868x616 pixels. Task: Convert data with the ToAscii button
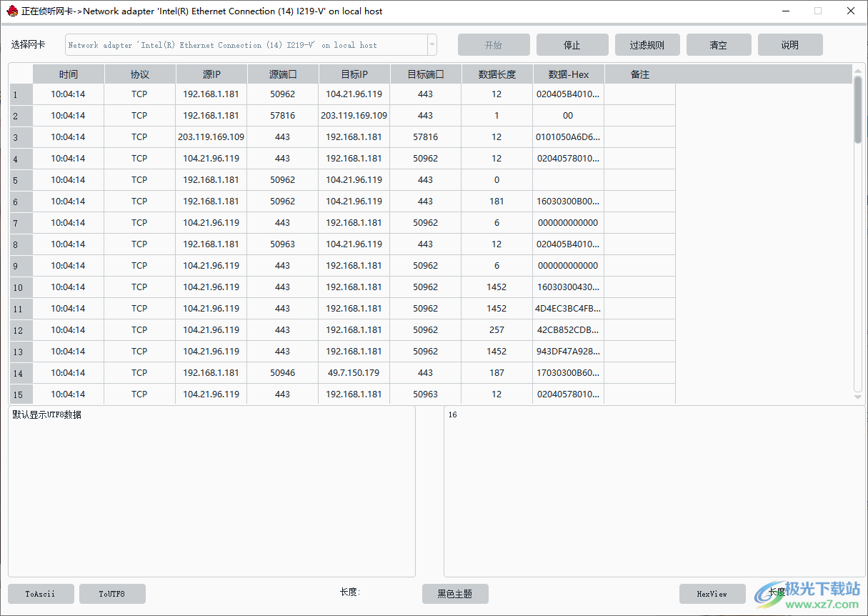[41, 594]
